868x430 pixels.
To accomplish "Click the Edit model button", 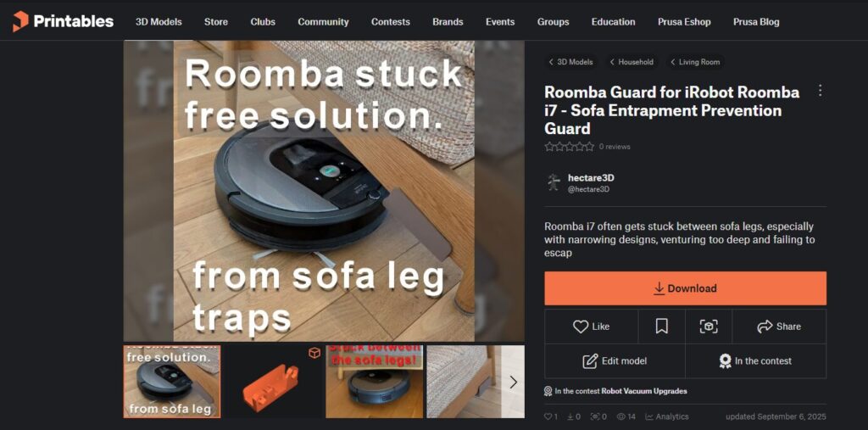I will pyautogui.click(x=615, y=361).
